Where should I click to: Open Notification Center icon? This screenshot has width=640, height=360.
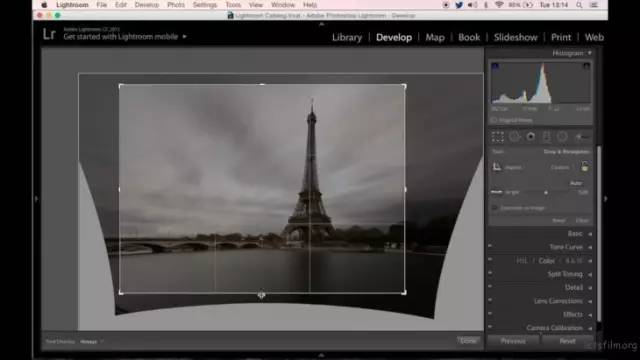(x=594, y=5)
